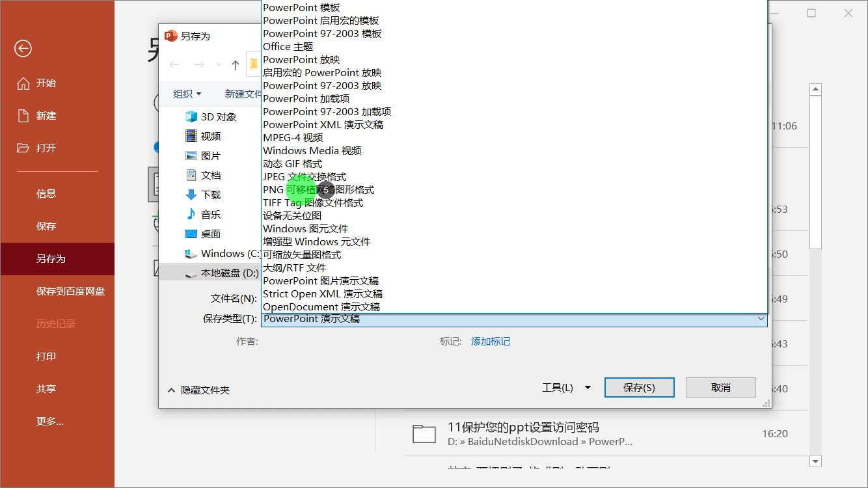Choose 大纲/RTF 文件 type
This screenshot has width=868, height=488.
pyautogui.click(x=514, y=268)
